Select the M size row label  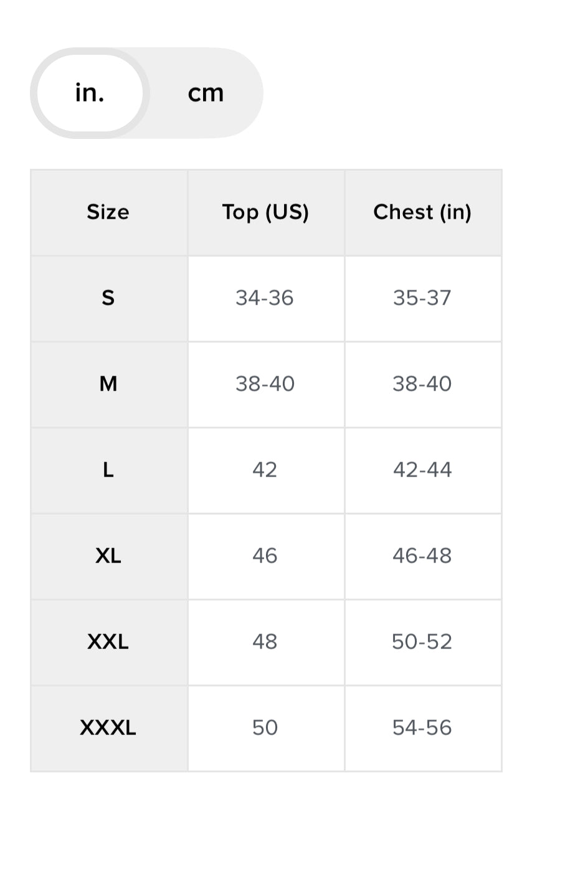click(108, 384)
